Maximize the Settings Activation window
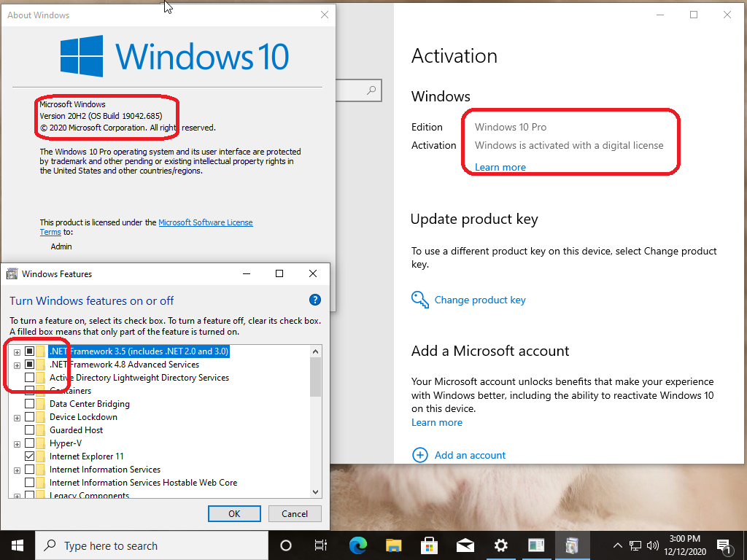This screenshot has width=747, height=560. pyautogui.click(x=694, y=15)
